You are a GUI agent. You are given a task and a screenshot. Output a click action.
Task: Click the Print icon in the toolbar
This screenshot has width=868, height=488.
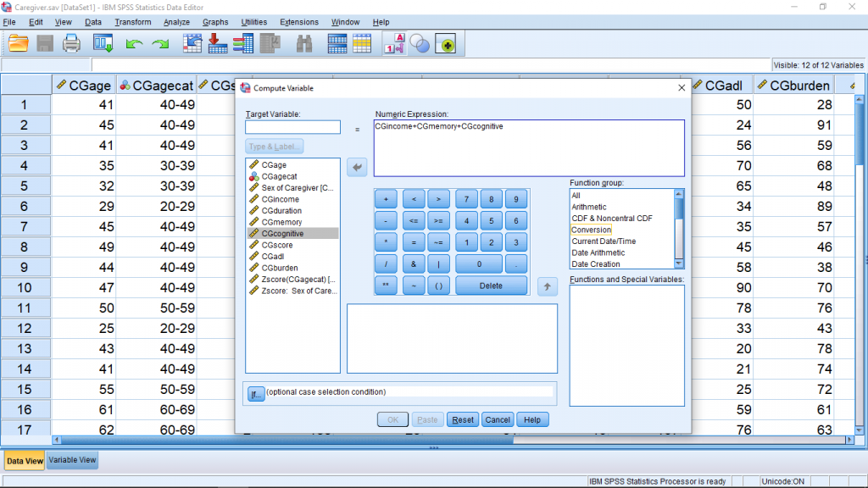click(72, 43)
